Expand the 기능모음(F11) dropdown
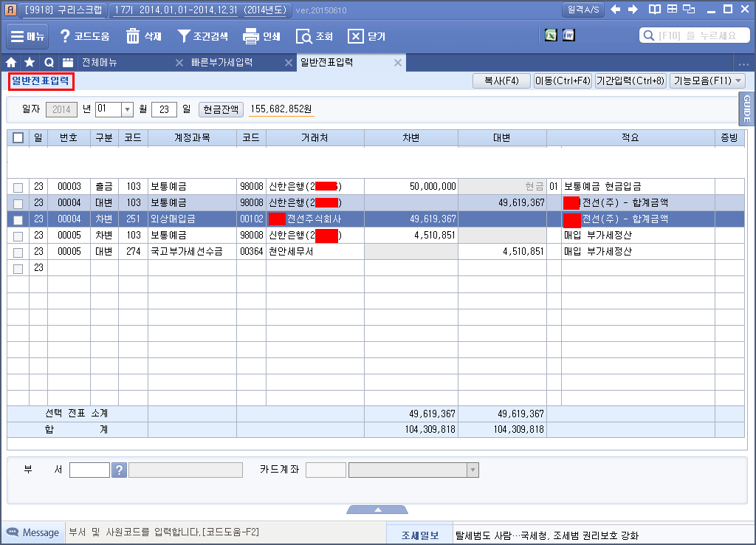 (738, 80)
